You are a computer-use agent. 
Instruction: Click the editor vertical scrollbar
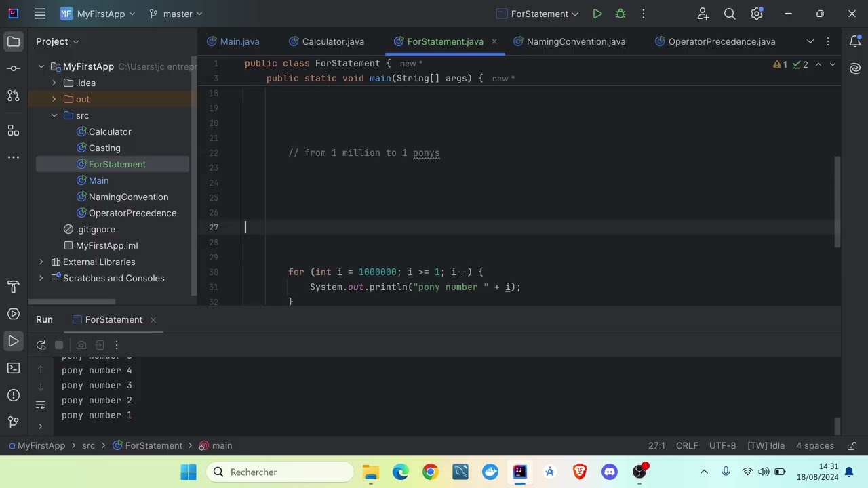837,202
